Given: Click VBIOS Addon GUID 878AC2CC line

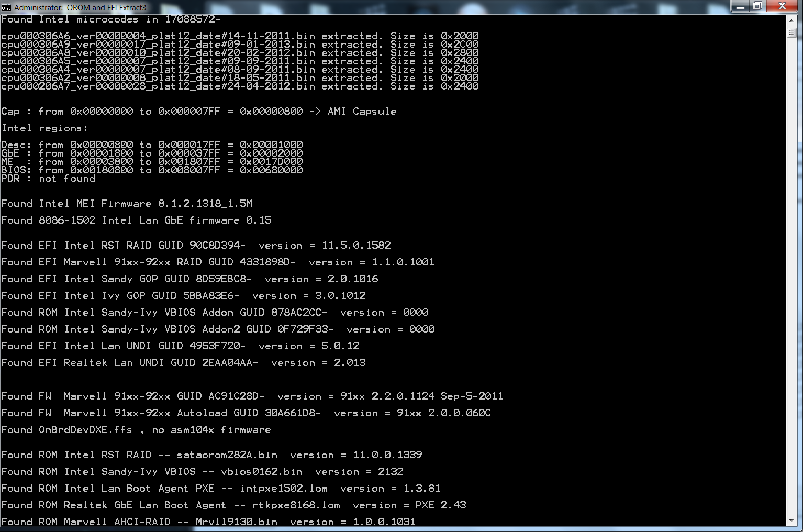Looking at the screenshot, I should point(215,313).
